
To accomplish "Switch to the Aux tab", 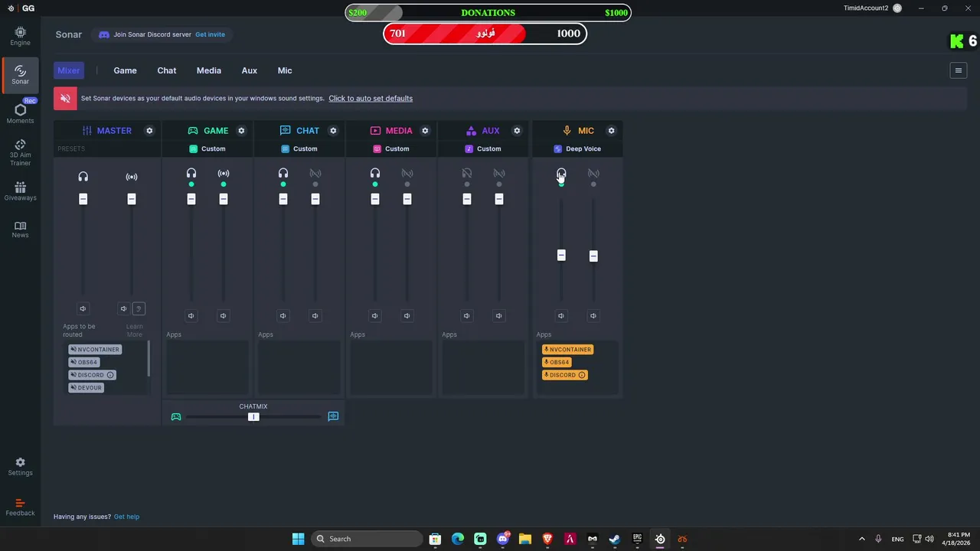I will [250, 70].
